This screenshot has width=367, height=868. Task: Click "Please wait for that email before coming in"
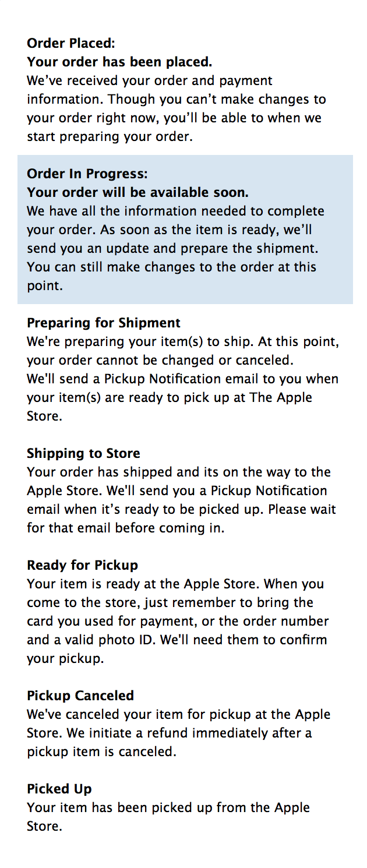point(181,518)
